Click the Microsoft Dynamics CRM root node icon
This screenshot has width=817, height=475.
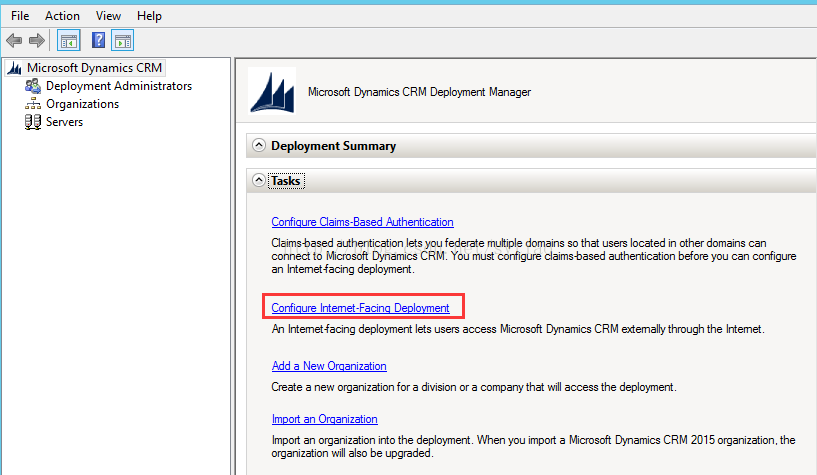tap(15, 68)
